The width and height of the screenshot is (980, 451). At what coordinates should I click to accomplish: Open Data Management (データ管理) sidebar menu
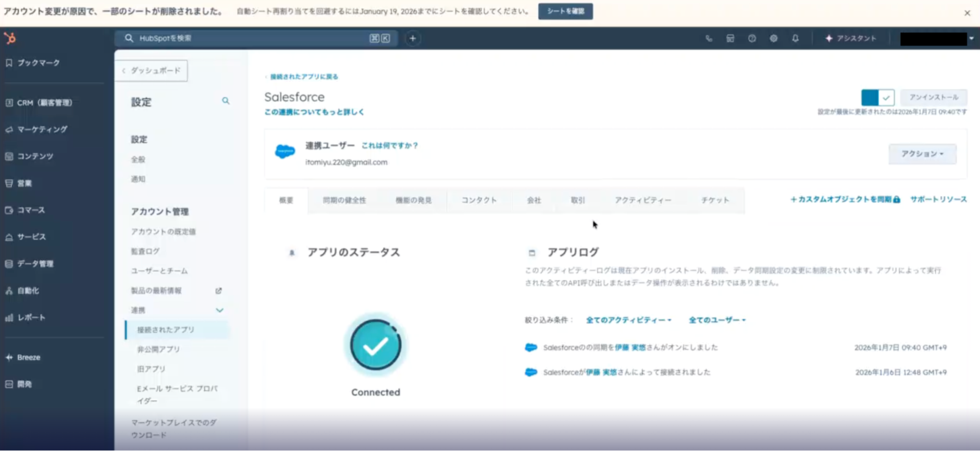[29, 264]
